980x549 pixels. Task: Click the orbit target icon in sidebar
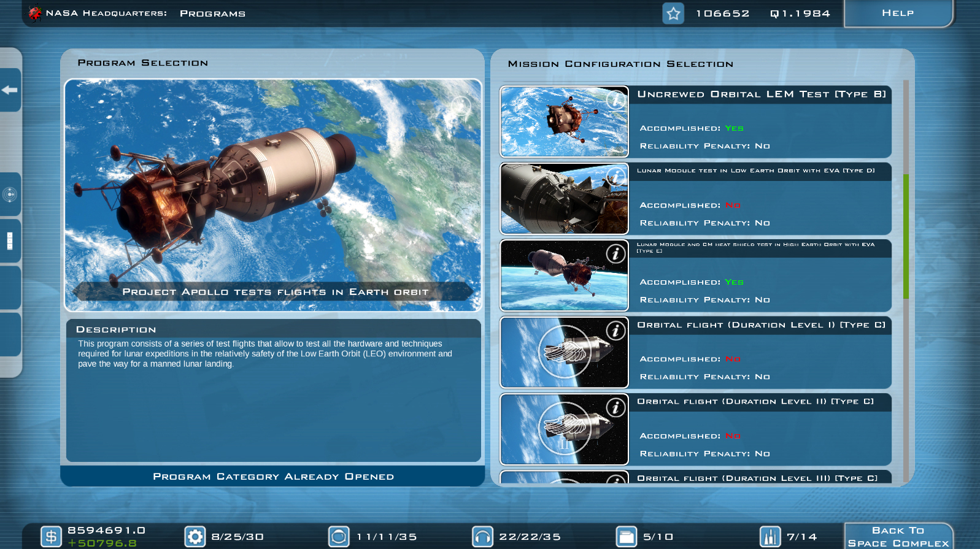(9, 195)
